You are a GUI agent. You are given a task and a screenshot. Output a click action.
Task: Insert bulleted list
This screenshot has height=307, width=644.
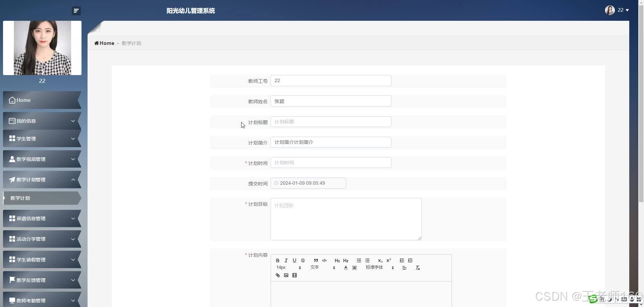coord(367,260)
